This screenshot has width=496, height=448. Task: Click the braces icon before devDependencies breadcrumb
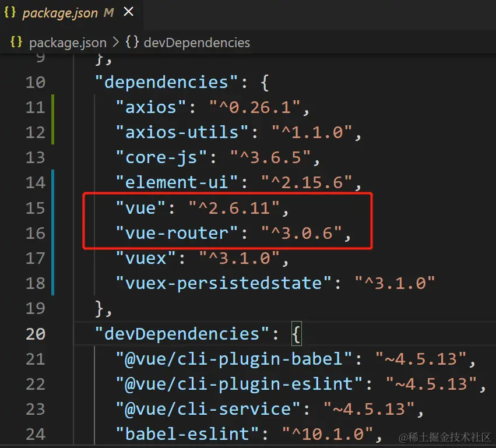132,42
